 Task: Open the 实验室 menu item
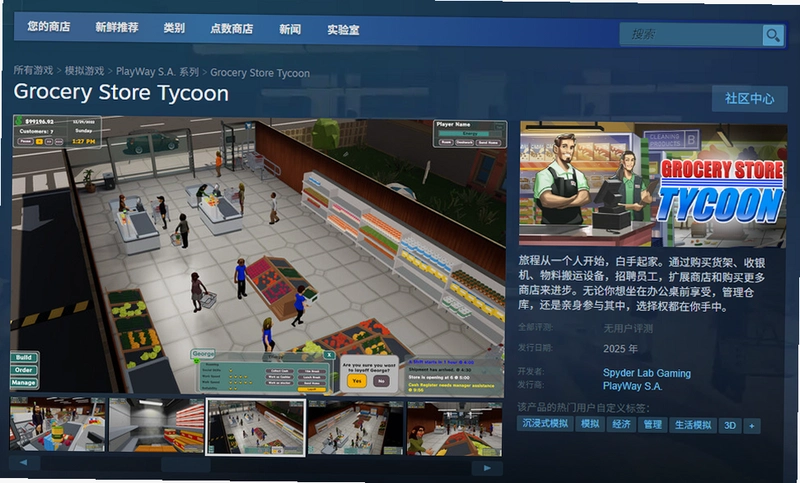click(343, 30)
